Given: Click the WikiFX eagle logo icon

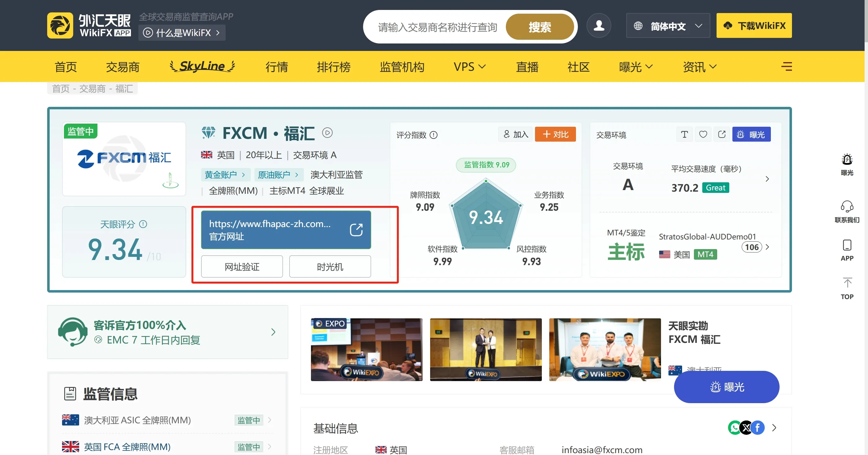Looking at the screenshot, I should click(x=60, y=26).
